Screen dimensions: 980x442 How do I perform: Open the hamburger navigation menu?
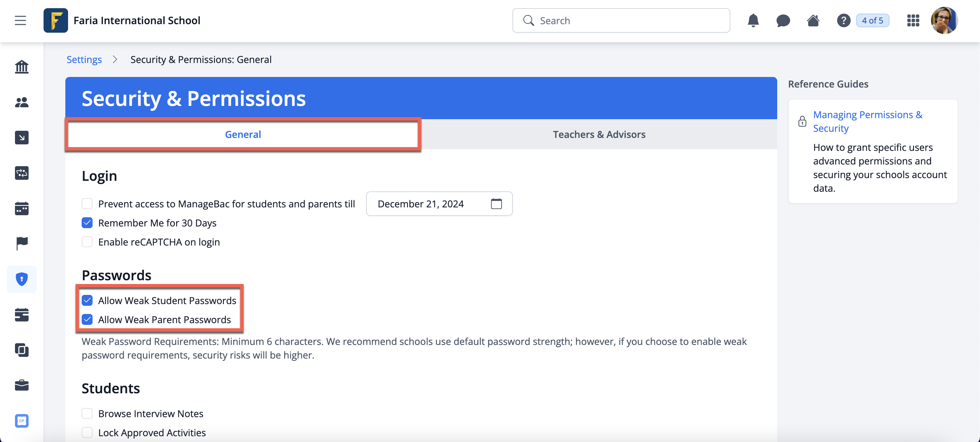[x=20, y=20]
